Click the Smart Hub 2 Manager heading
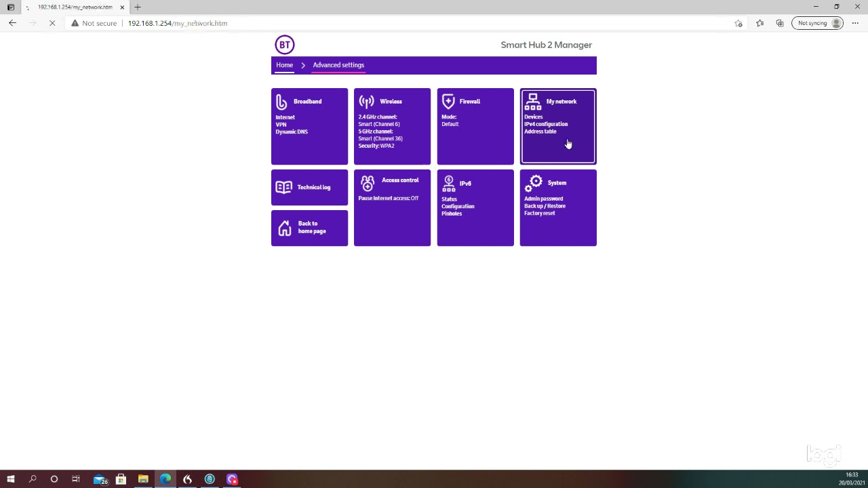This screenshot has height=488, width=868. coord(547,45)
